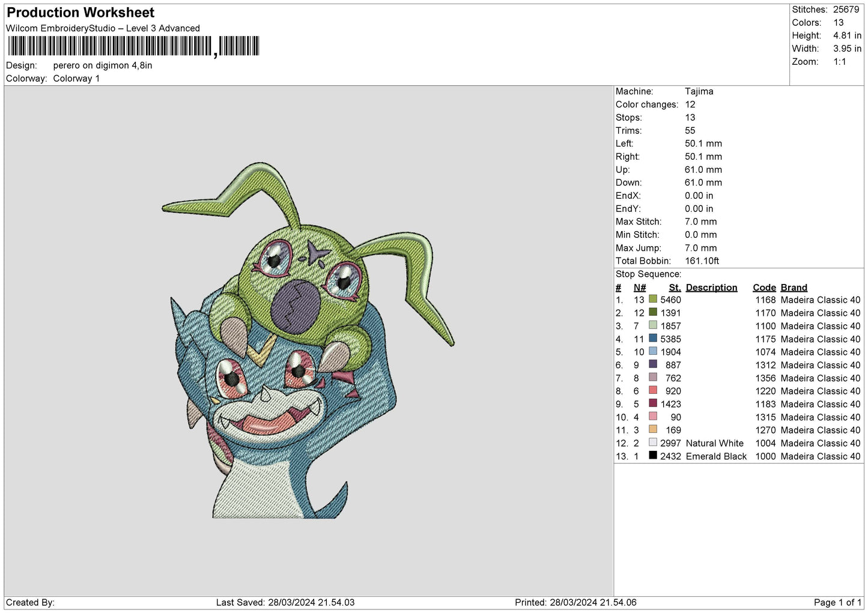
Task: Click the 'Description' column header
Action: pos(711,288)
